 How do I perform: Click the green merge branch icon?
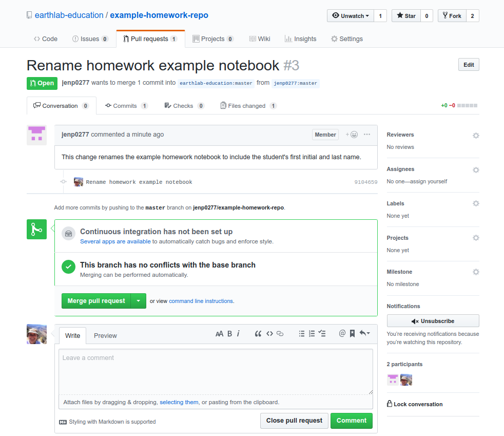[x=36, y=229]
